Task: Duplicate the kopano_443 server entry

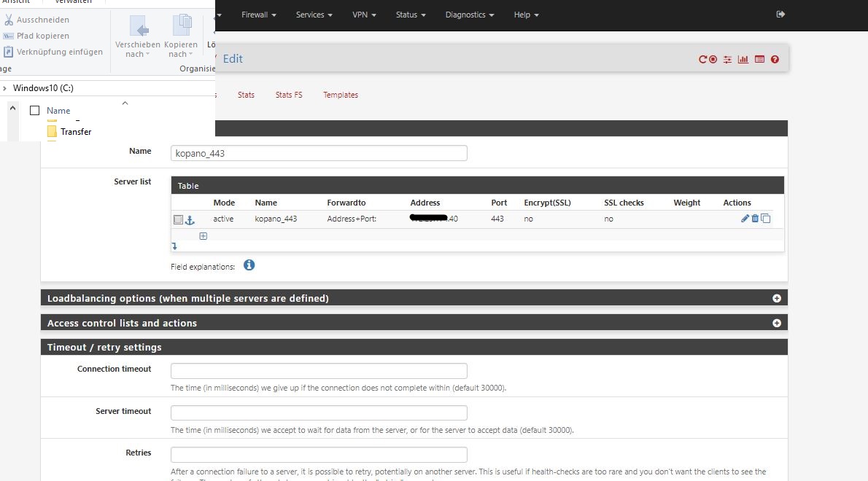Action: coord(766,219)
